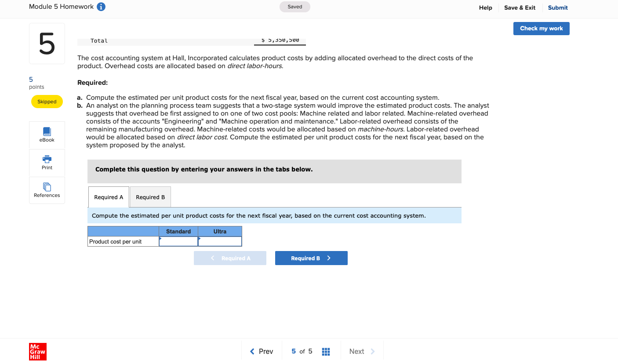
Task: Click Save & Exit
Action: coord(520,7)
